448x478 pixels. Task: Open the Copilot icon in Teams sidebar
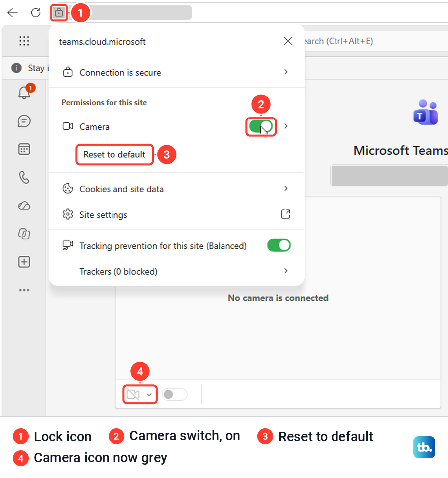pos(24,234)
